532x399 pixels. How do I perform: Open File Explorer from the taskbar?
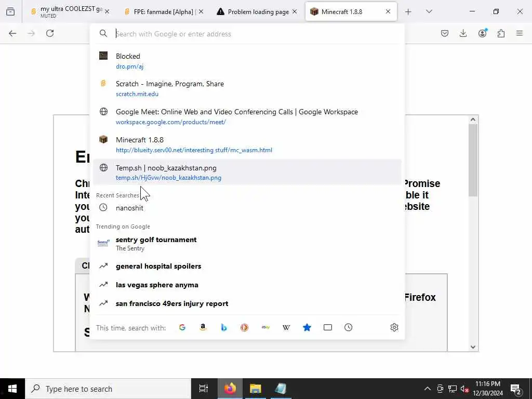pyautogui.click(x=255, y=389)
